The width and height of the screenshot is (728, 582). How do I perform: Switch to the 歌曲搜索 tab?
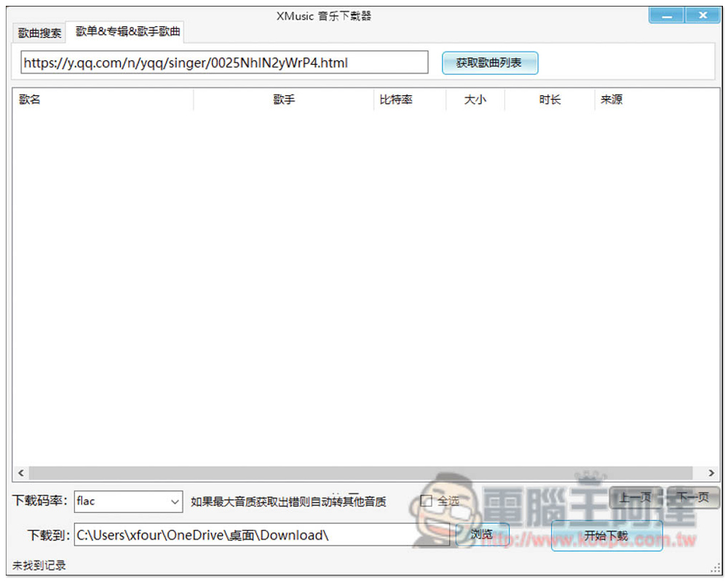click(39, 33)
